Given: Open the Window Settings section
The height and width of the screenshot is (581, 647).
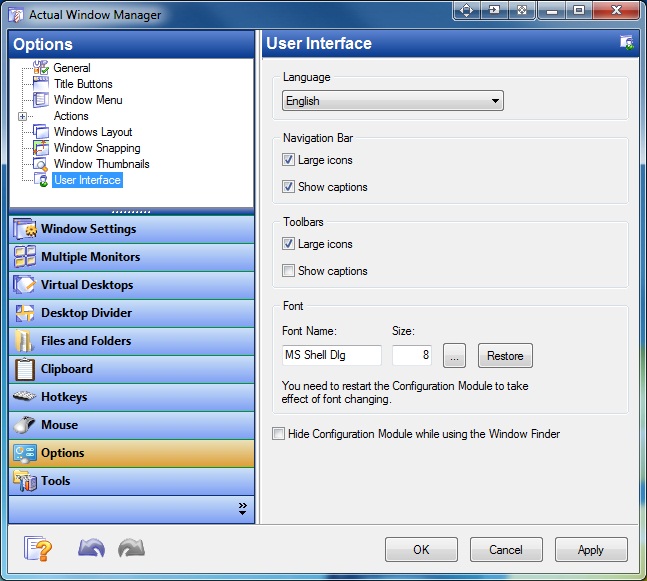Looking at the screenshot, I should (131, 229).
